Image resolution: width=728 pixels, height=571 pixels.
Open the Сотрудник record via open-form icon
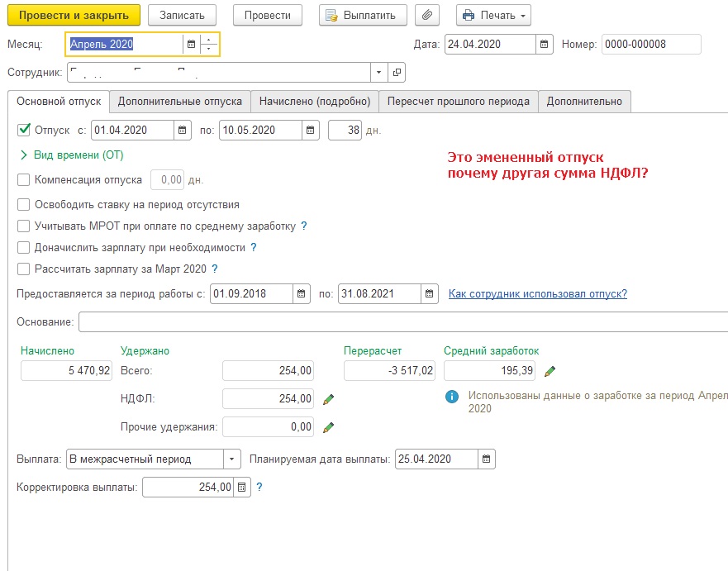point(397,73)
